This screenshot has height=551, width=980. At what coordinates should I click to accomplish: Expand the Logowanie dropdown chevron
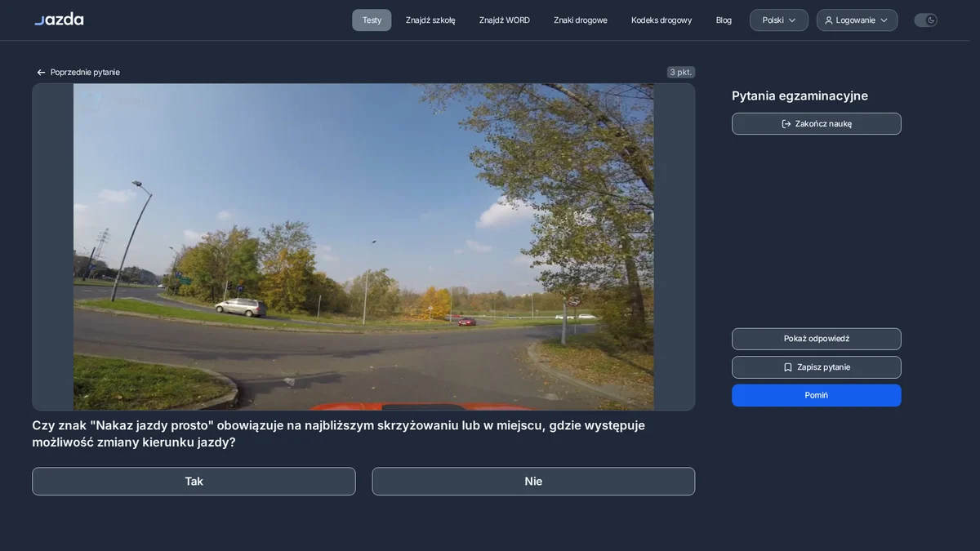(x=884, y=20)
